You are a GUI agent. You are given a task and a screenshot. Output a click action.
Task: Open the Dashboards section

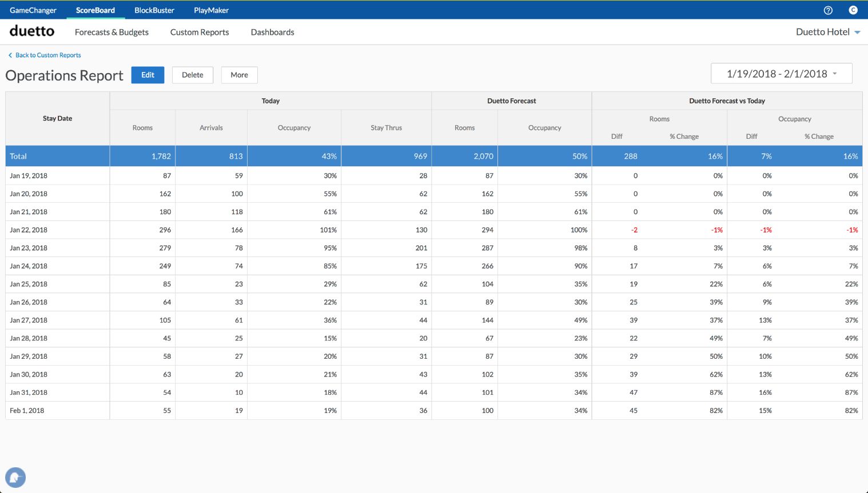[272, 32]
